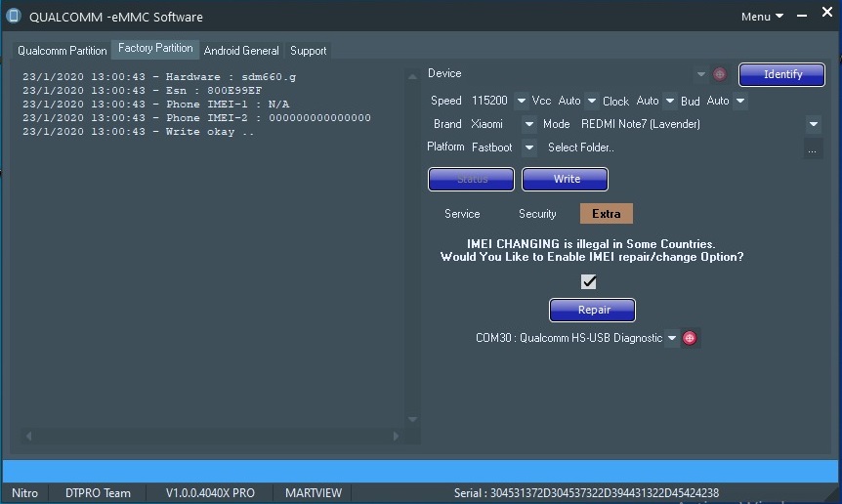Expand the Vcc Auto dropdown
The height and width of the screenshot is (504, 842).
point(591,101)
